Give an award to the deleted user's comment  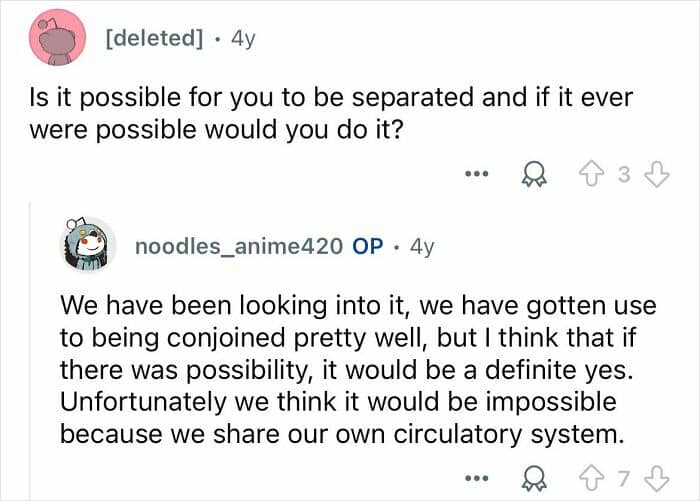[x=534, y=174]
